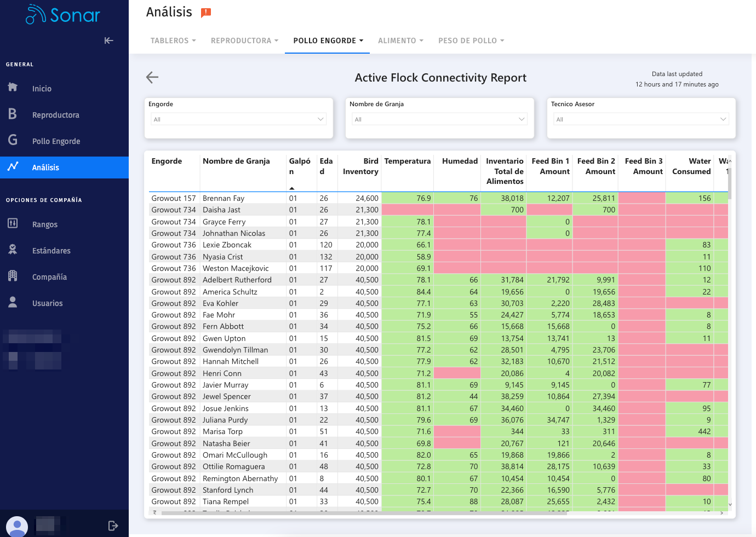Screen dimensions: 756x537
Task: Click the Rangos sliders icon
Action: click(x=13, y=223)
